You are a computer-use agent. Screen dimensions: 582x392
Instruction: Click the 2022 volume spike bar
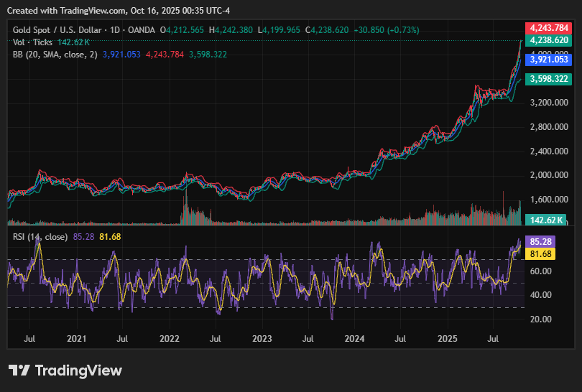tap(185, 205)
